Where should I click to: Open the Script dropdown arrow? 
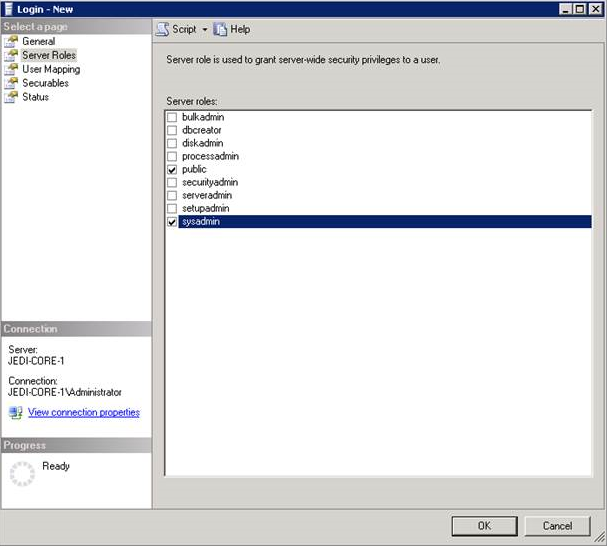(x=205, y=30)
